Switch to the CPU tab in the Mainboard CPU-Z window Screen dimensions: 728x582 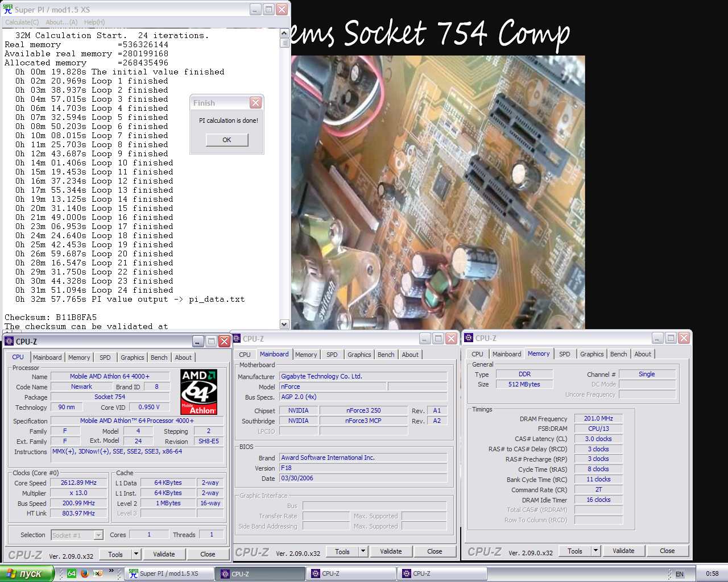(245, 355)
